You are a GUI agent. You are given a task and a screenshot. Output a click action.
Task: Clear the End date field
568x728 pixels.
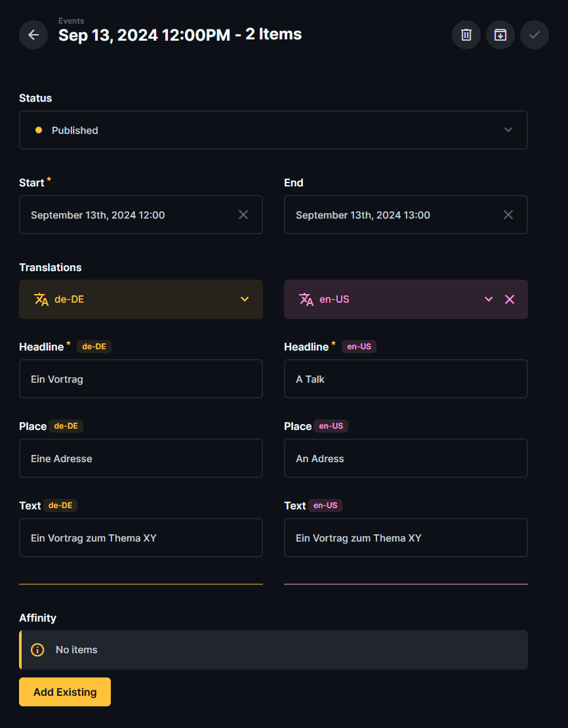click(508, 215)
